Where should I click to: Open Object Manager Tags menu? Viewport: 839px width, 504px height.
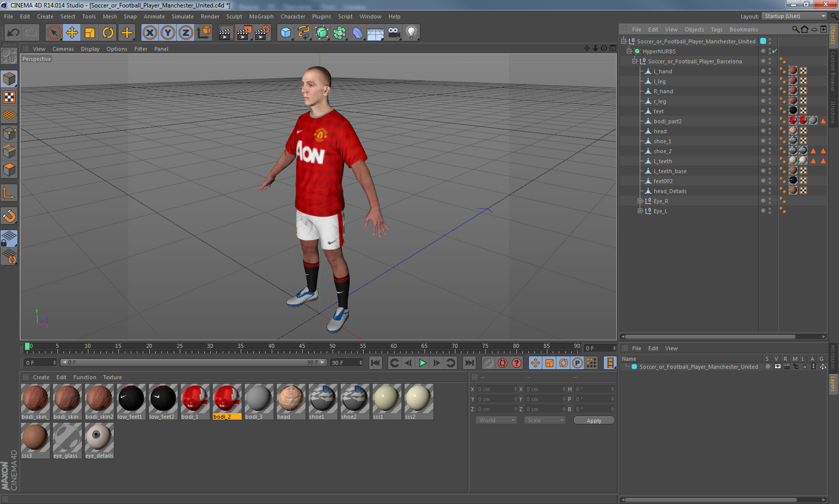tap(717, 29)
